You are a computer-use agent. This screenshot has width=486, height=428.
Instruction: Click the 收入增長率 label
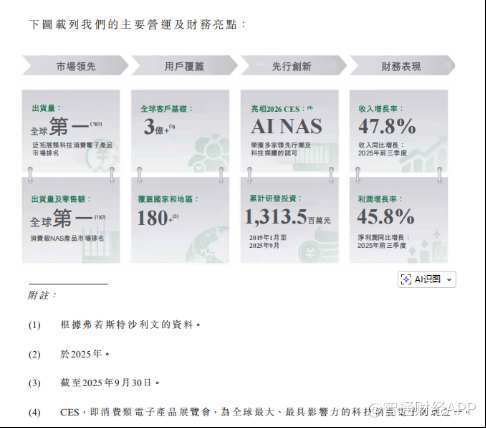(x=380, y=109)
